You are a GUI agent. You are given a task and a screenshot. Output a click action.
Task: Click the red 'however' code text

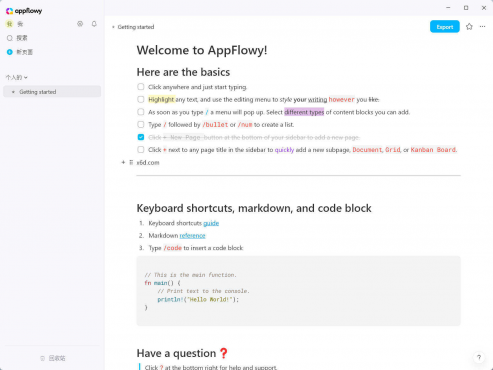click(341, 99)
